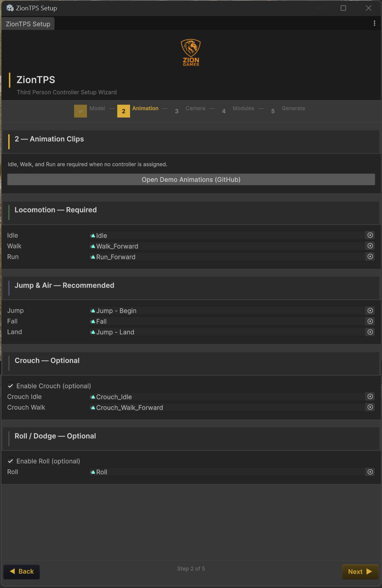This screenshot has height=588, width=382.
Task: Click 'Third Person Controller Setup Wizard' subtitle
Action: [67, 92]
